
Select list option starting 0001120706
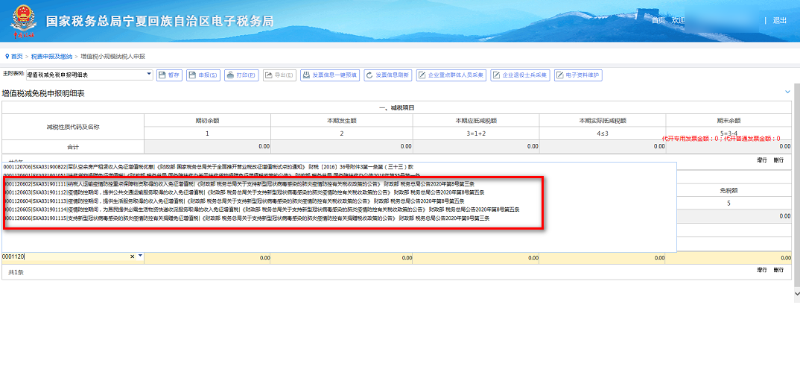pyautogui.click(x=339, y=167)
